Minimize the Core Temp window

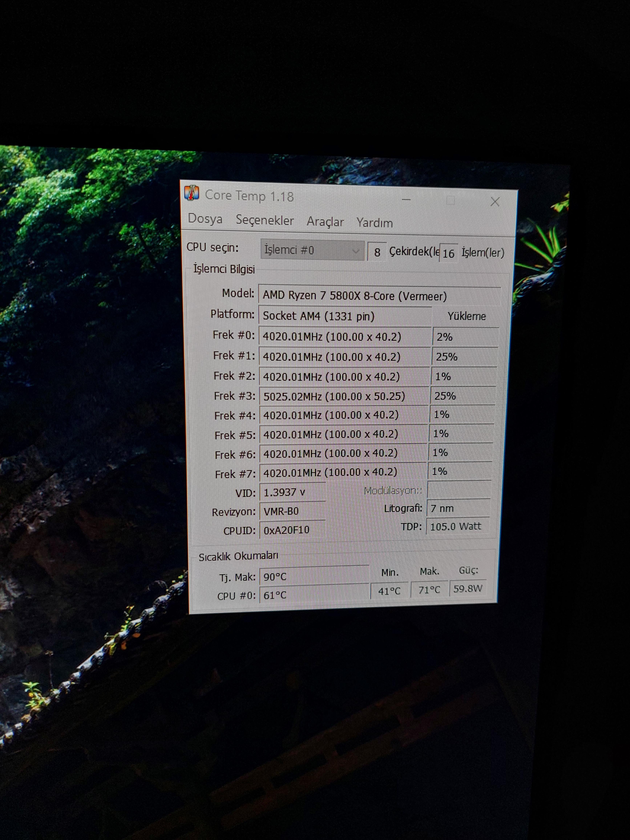[x=406, y=199]
